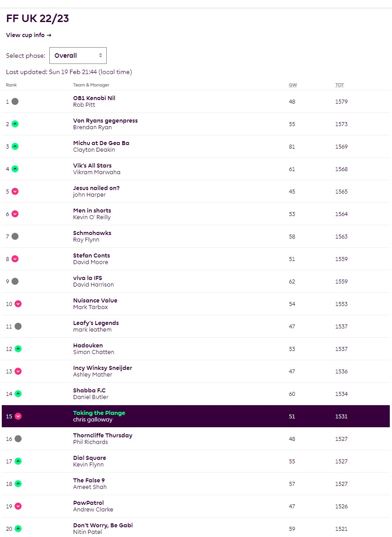Open the Don't Worry, Be Gabi team
Screen dimensions: 392x537
click(x=103, y=526)
